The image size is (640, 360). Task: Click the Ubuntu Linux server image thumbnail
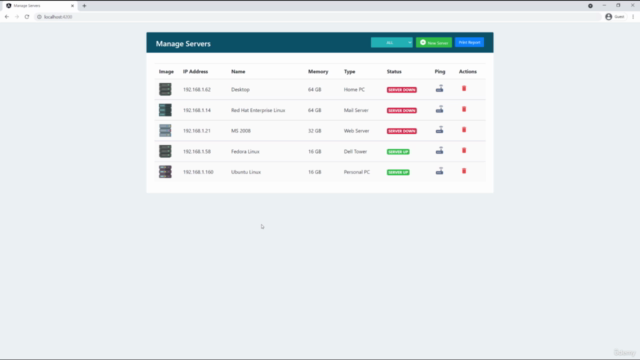coord(165,172)
